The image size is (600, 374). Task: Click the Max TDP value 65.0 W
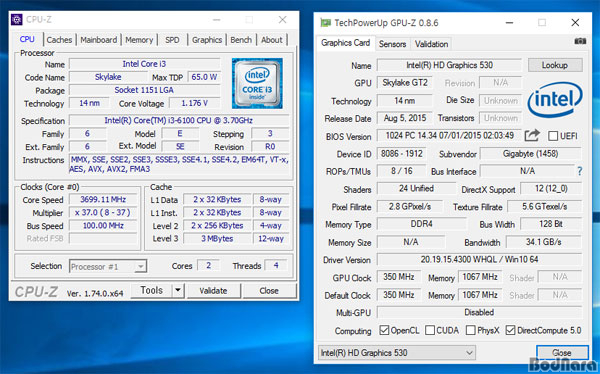[204, 77]
